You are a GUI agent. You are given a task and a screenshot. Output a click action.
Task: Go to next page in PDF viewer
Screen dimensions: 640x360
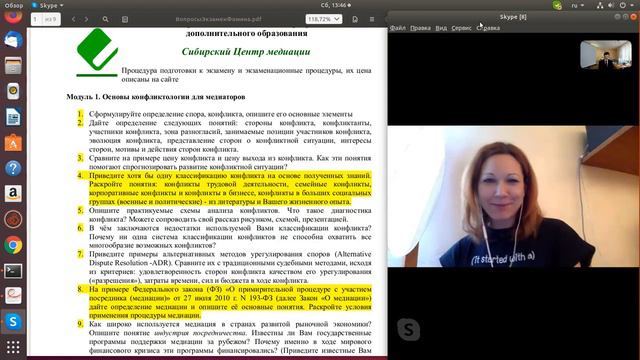click(x=86, y=19)
